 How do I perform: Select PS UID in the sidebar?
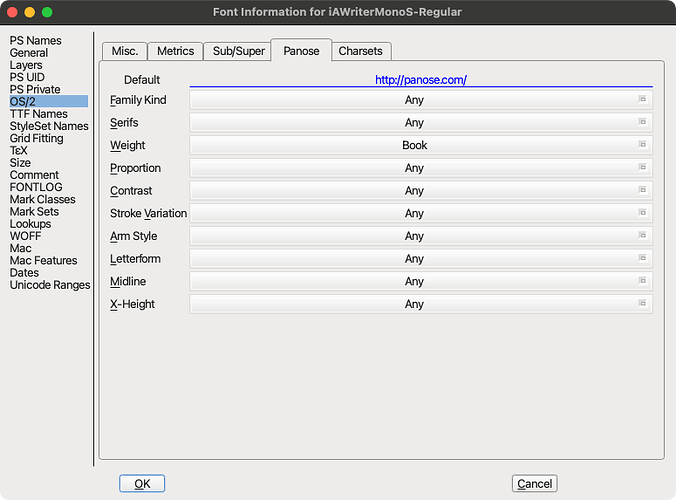click(27, 77)
